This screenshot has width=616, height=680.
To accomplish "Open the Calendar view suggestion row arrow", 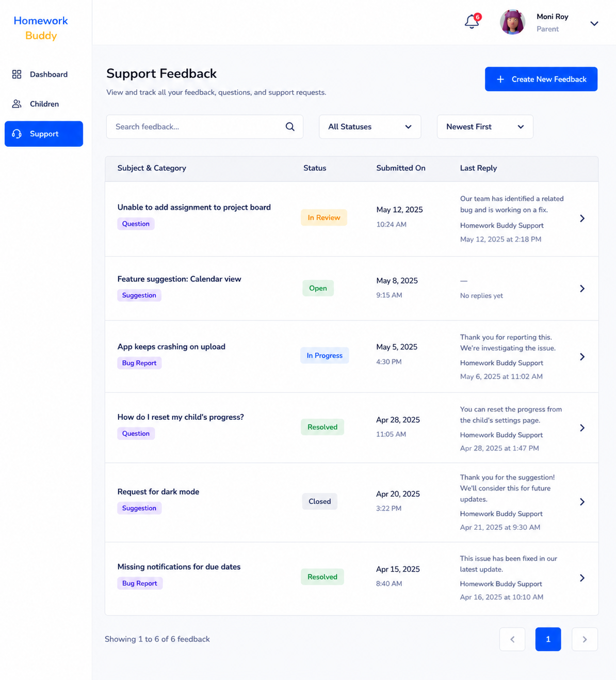I will pos(582,289).
